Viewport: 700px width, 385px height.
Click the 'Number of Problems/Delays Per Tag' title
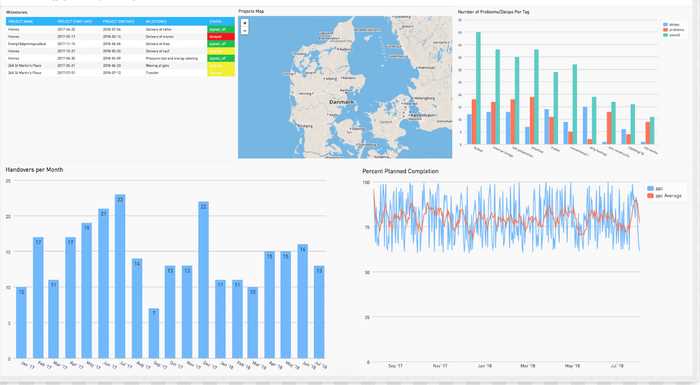pyautogui.click(x=494, y=12)
